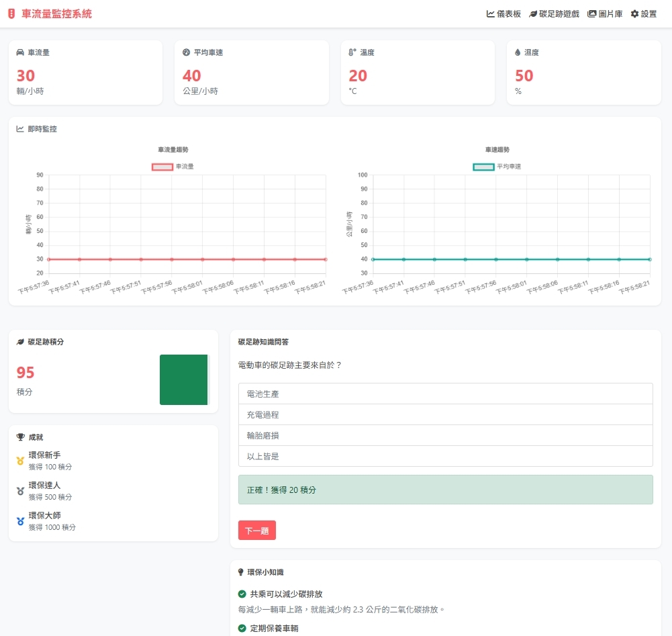Image resolution: width=672 pixels, height=636 pixels.
Task: Open the 儀表板 navigation item
Action: 503,13
